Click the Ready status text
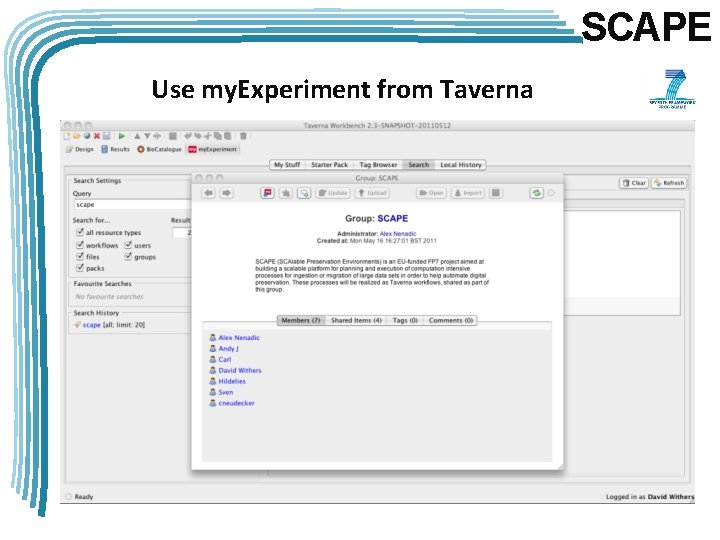The image size is (720, 540). pyautogui.click(x=84, y=496)
